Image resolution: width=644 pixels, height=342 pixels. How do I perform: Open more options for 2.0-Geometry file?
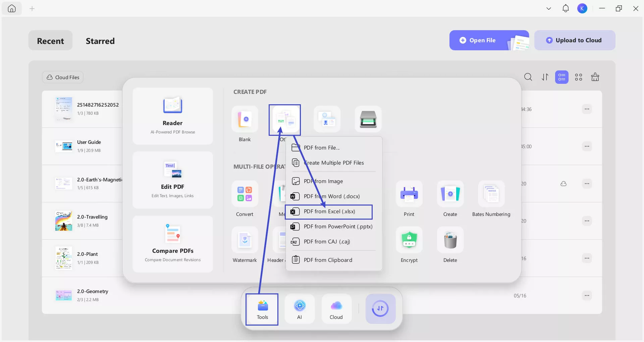(587, 295)
